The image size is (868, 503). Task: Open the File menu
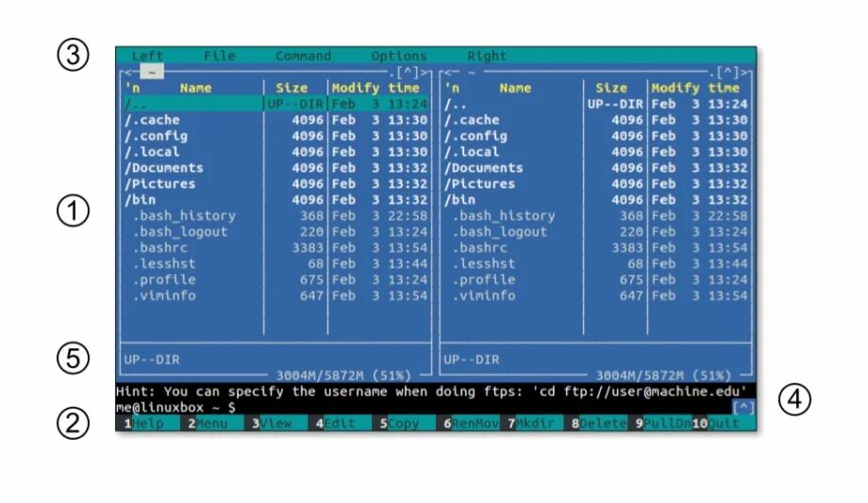tap(219, 56)
